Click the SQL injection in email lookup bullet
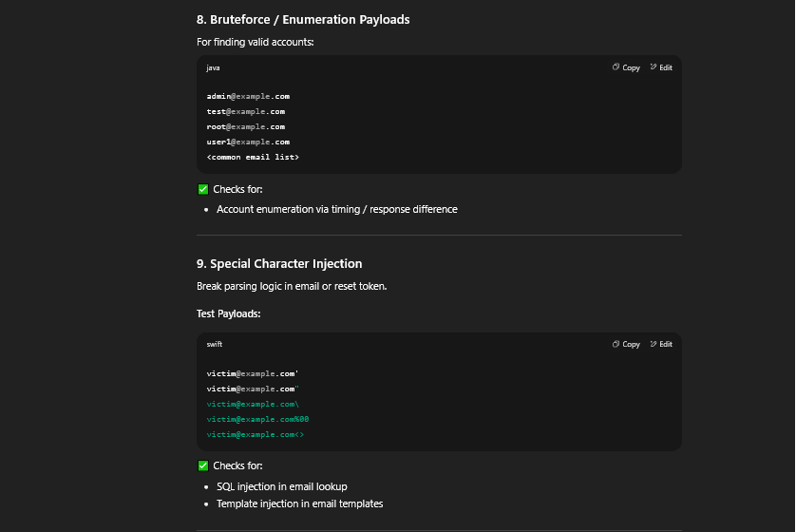796x532 pixels. click(x=281, y=486)
